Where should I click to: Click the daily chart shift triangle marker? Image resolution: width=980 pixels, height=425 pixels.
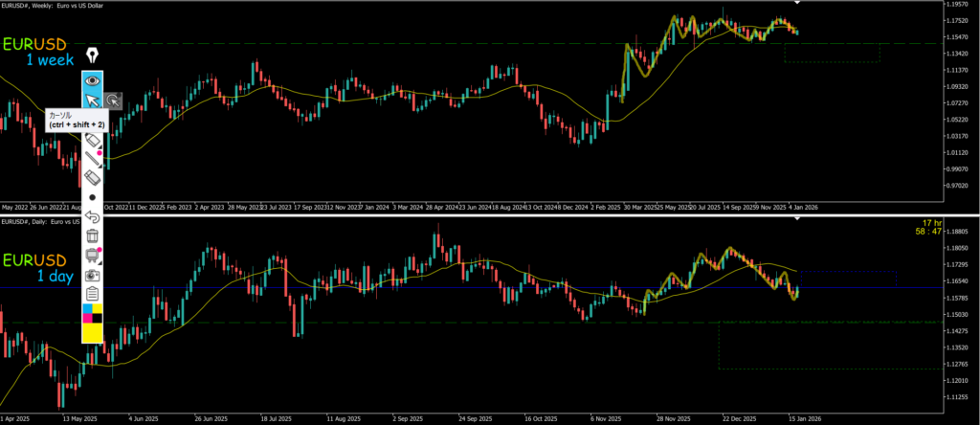point(796,220)
